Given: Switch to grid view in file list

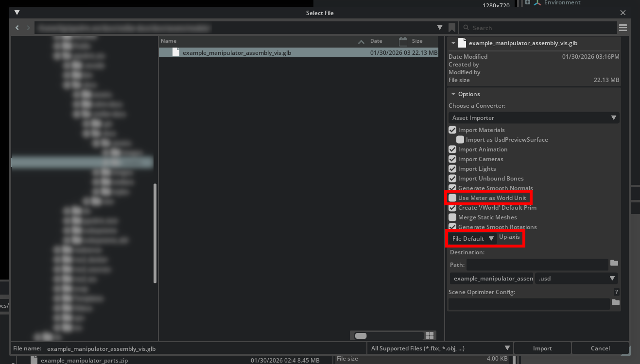Looking at the screenshot, I should [430, 335].
